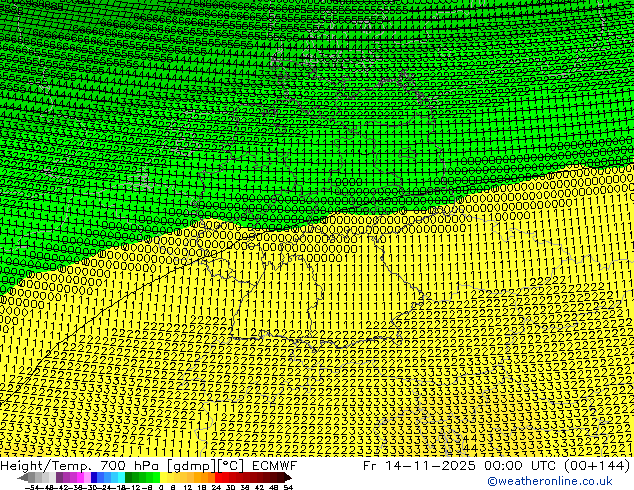The image size is (634, 490).
Task: Select the bright red legend color at 24
Action: click(218, 477)
